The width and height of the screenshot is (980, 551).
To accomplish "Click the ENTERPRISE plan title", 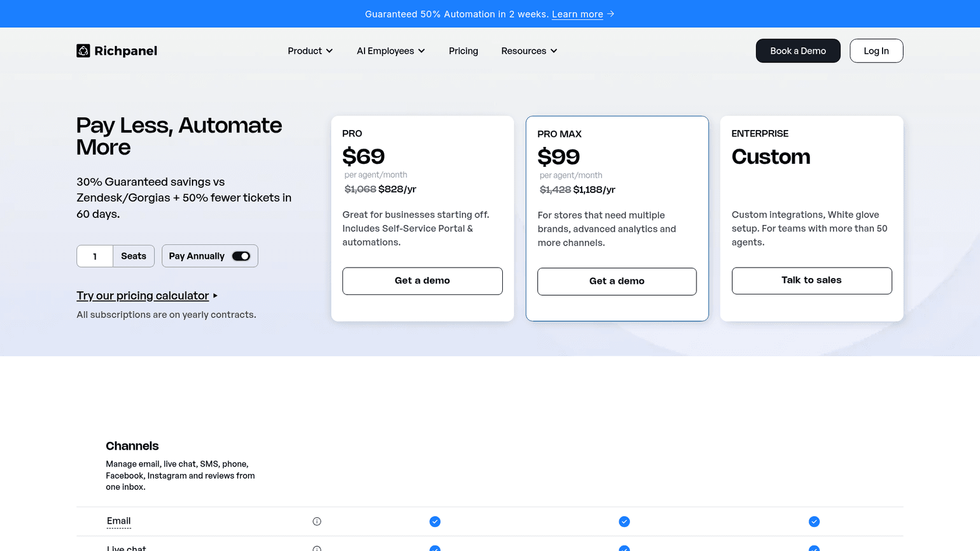I will (x=760, y=134).
